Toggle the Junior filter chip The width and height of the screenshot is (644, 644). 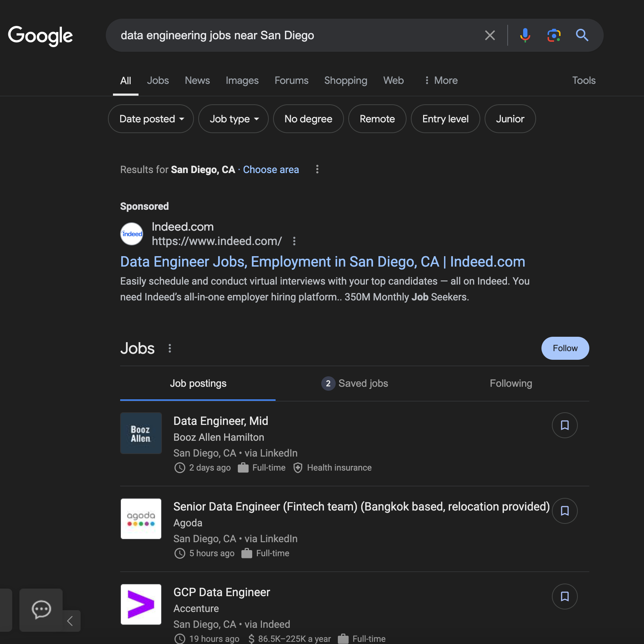[510, 119]
